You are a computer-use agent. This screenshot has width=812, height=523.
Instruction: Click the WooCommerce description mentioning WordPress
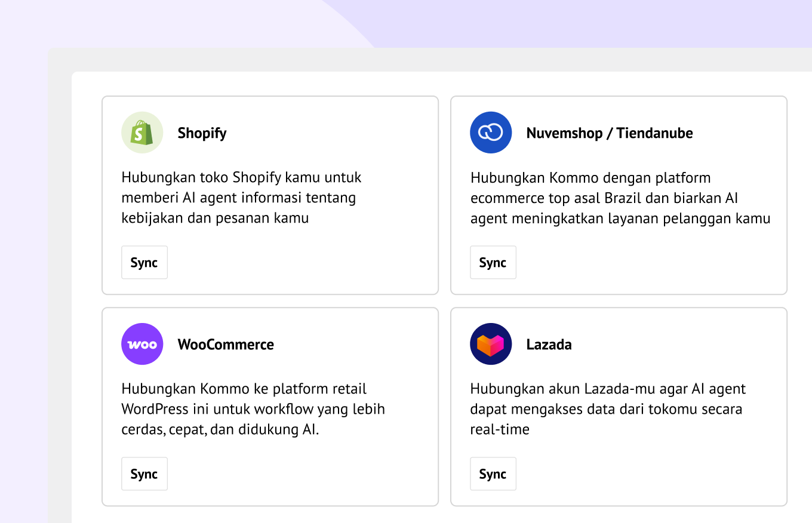[253, 409]
